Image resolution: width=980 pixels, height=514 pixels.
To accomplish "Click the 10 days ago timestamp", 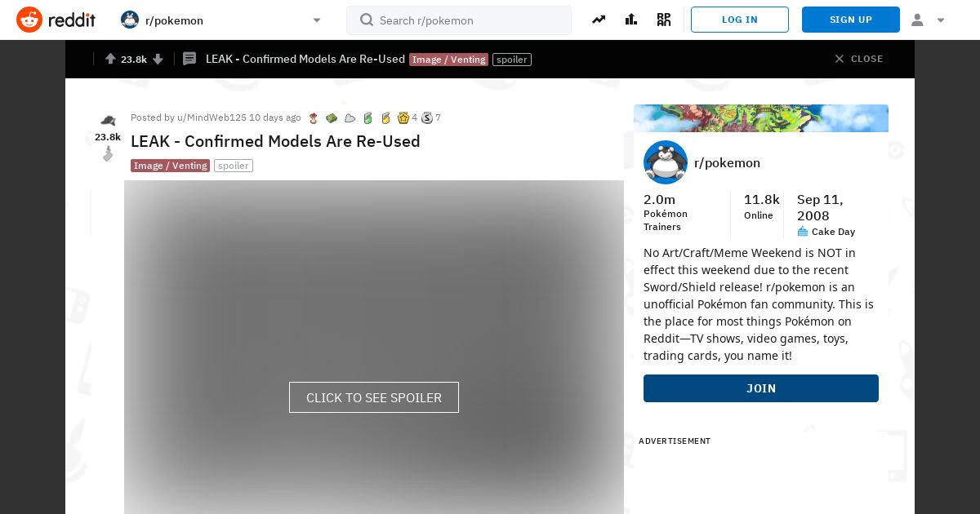I will 275,117.
